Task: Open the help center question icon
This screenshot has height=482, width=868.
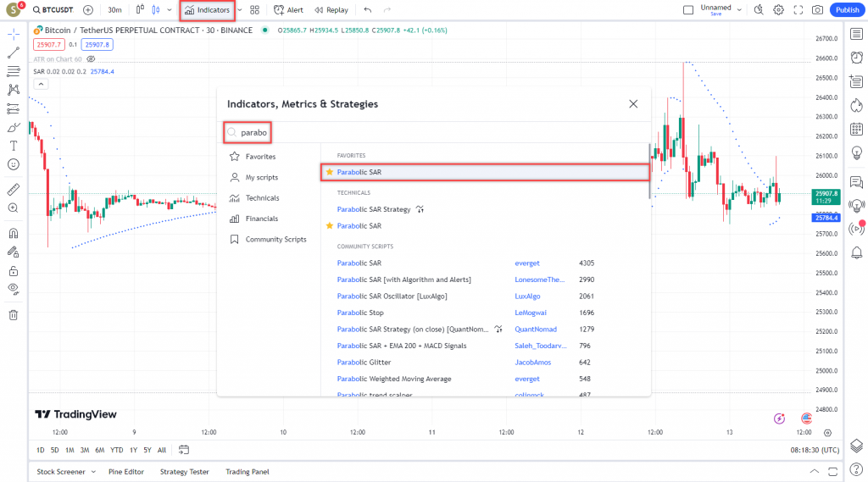Action: [x=856, y=470]
